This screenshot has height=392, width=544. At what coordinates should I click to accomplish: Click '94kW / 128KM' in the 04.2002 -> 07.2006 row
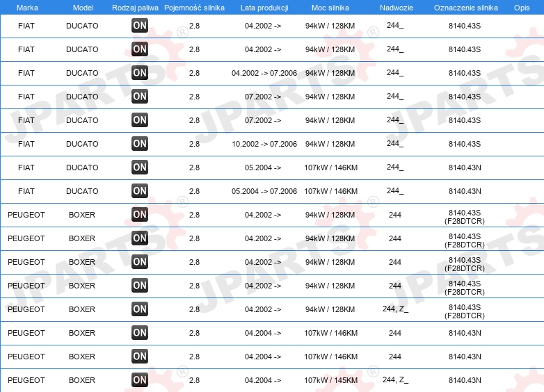point(330,73)
